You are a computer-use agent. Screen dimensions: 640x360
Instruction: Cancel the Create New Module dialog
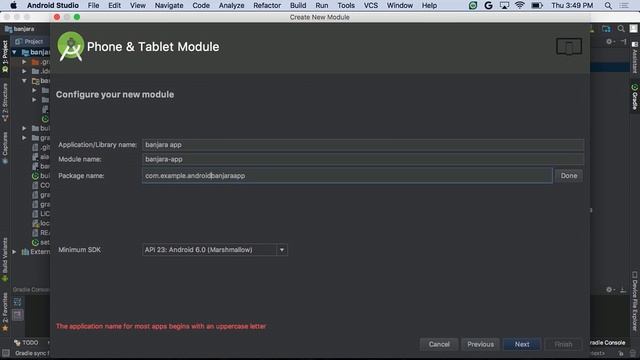click(x=439, y=344)
